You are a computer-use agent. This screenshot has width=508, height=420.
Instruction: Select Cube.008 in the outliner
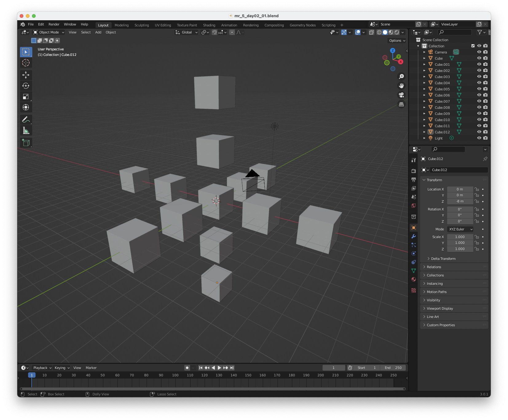coord(442,108)
